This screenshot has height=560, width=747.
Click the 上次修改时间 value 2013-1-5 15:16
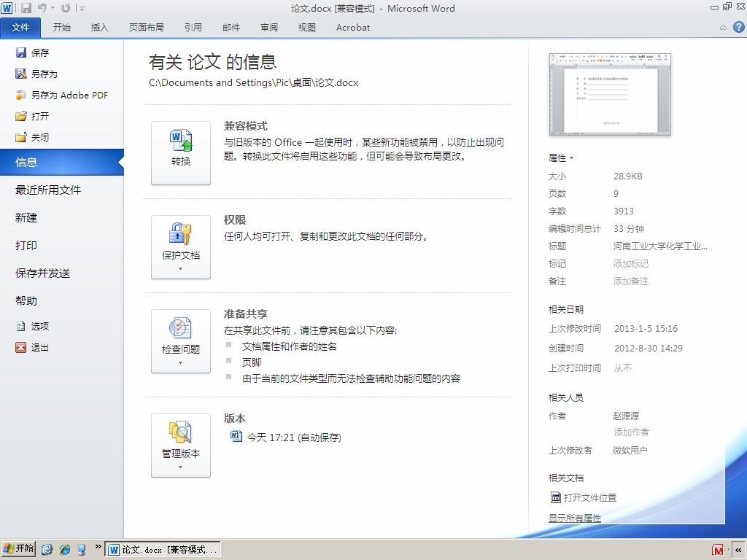point(646,329)
